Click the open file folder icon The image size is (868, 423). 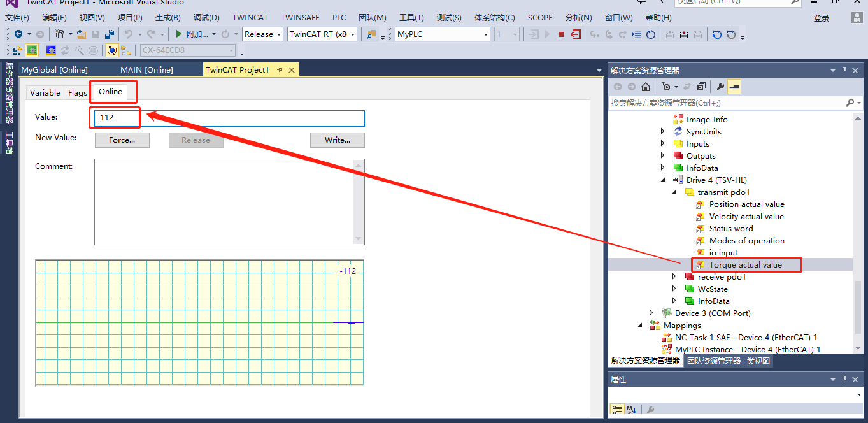pos(82,34)
